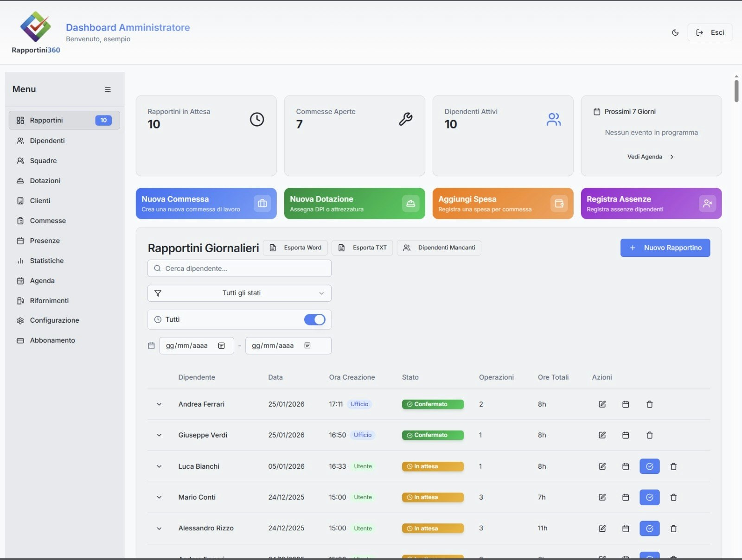The width and height of the screenshot is (742, 560).
Task: Click the Vedi Agenda link
Action: (x=645, y=157)
